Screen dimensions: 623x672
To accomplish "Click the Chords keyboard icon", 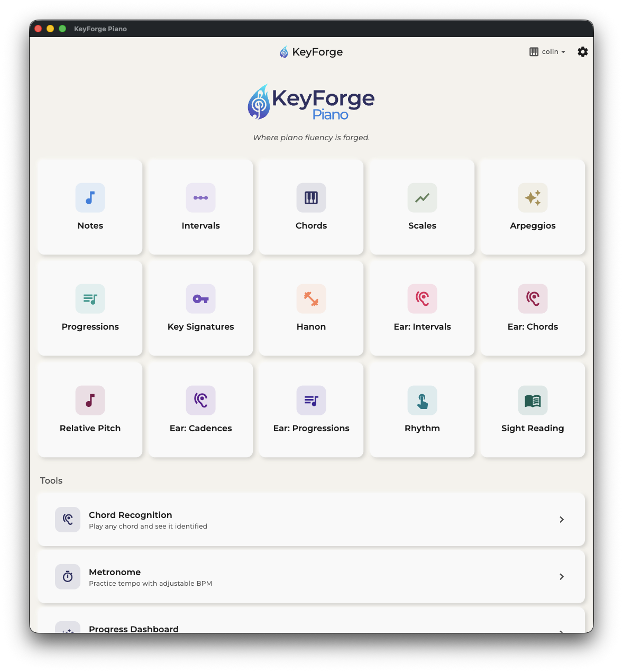I will tap(311, 197).
